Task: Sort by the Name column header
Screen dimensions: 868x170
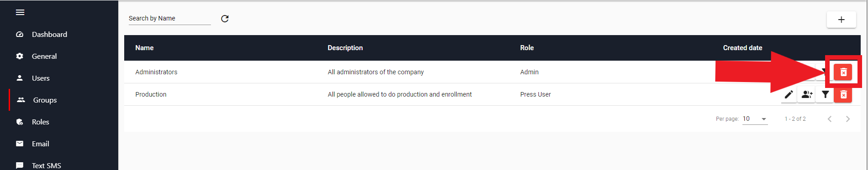Action: [x=144, y=48]
